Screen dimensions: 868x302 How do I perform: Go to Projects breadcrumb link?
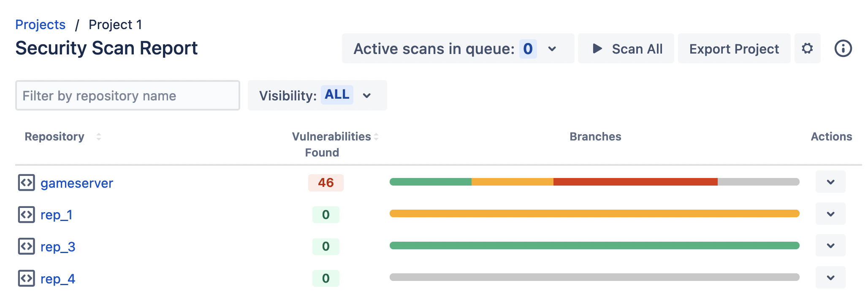point(41,24)
